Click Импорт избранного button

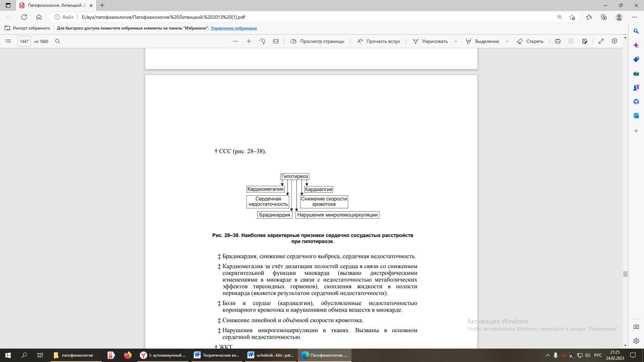(28, 28)
